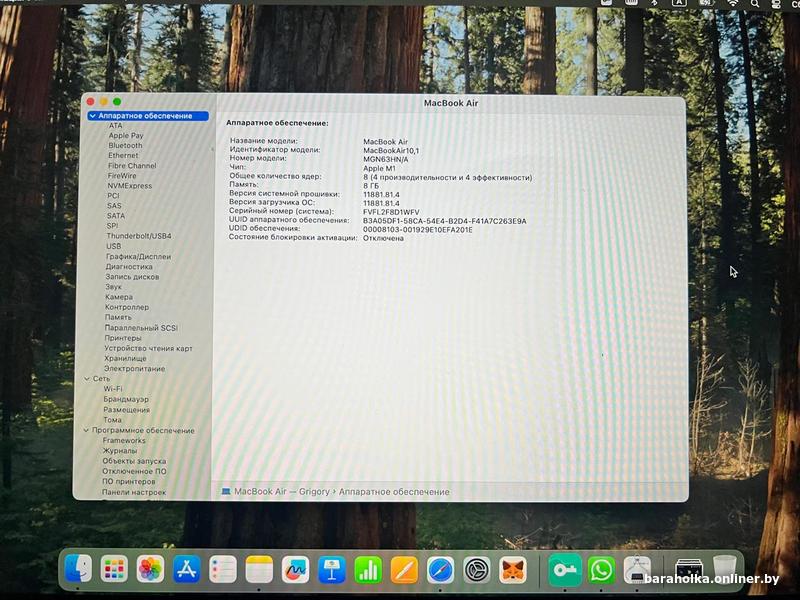The height and width of the screenshot is (600, 800).
Task: Launch Pages orange pen icon
Action: [404, 569]
